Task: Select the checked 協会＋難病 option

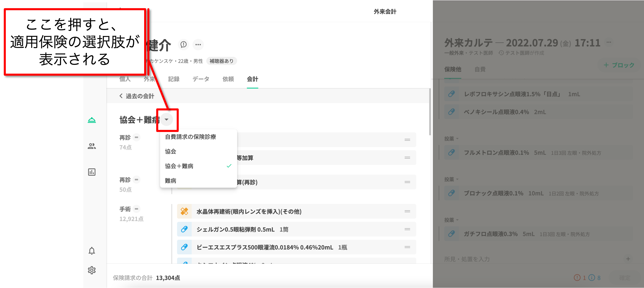Action: coord(179,166)
